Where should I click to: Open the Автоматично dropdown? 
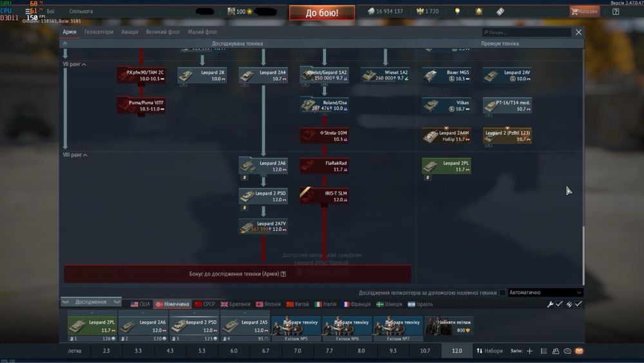tap(545, 293)
